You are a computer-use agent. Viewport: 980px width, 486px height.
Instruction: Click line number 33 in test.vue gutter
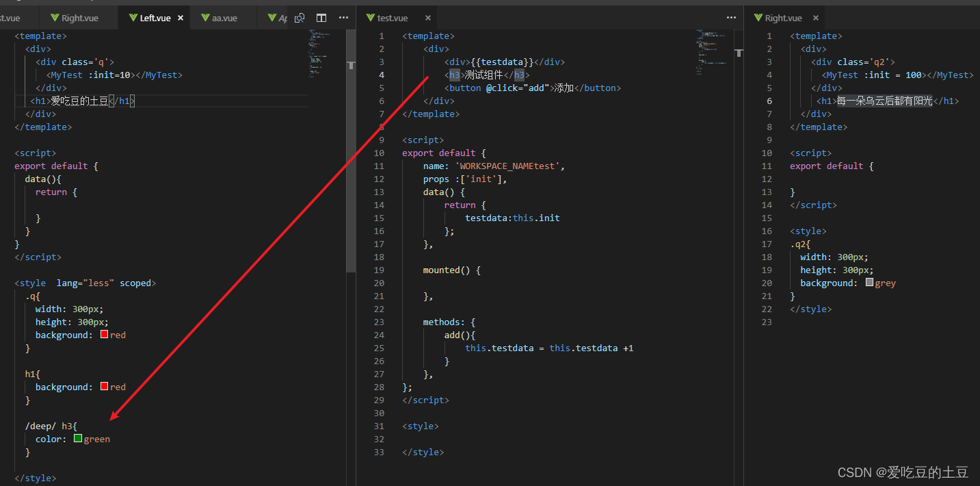point(380,452)
